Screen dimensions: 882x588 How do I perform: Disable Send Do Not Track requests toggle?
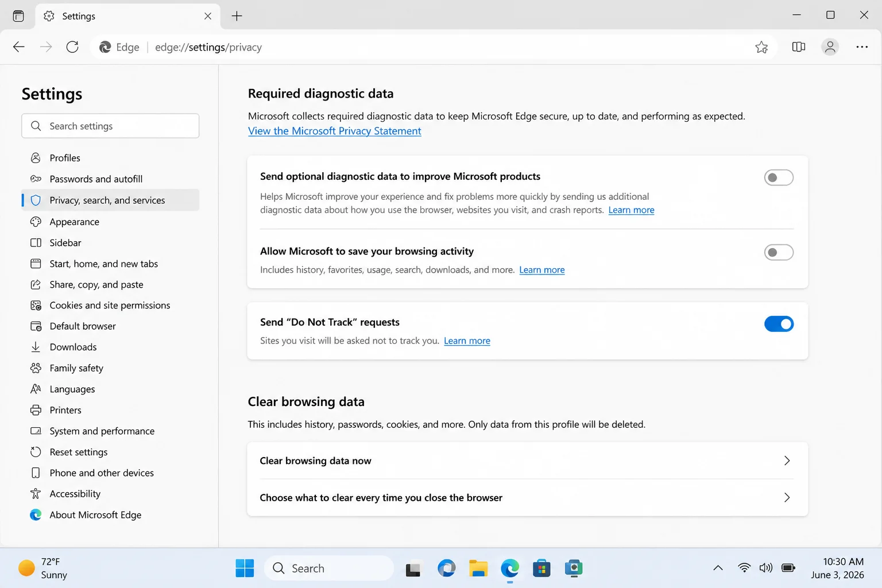click(x=779, y=324)
